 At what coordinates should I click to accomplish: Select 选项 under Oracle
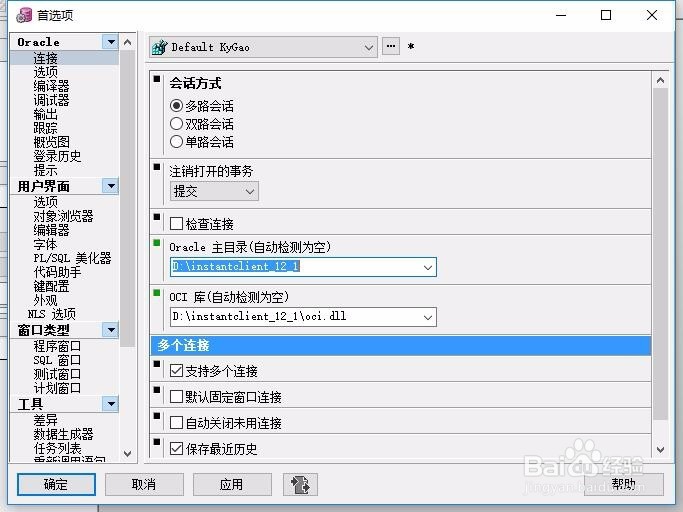[45, 72]
